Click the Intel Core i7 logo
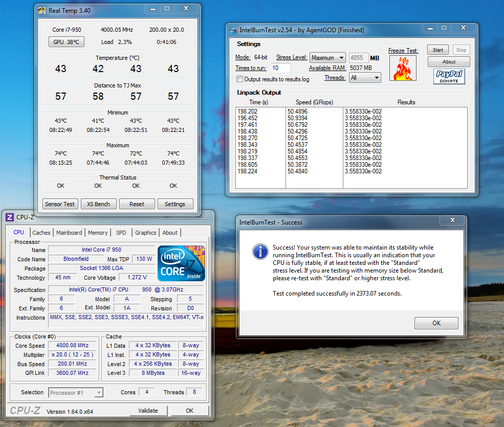The height and width of the screenshot is (427, 504). coord(181,263)
